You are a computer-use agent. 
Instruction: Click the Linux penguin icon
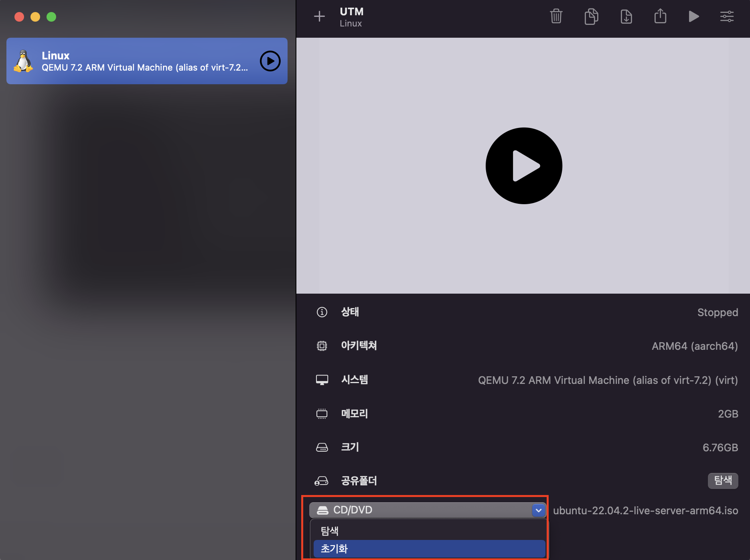click(x=23, y=61)
